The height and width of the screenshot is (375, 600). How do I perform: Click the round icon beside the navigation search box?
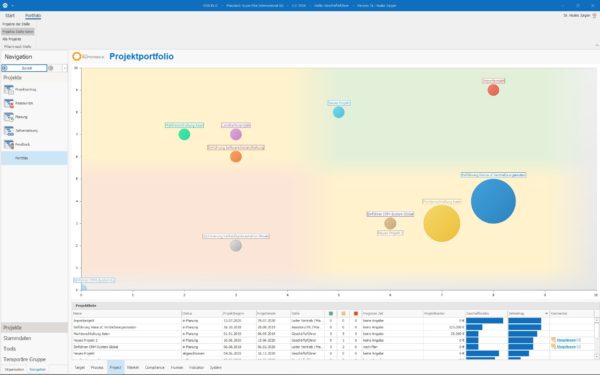(51, 68)
